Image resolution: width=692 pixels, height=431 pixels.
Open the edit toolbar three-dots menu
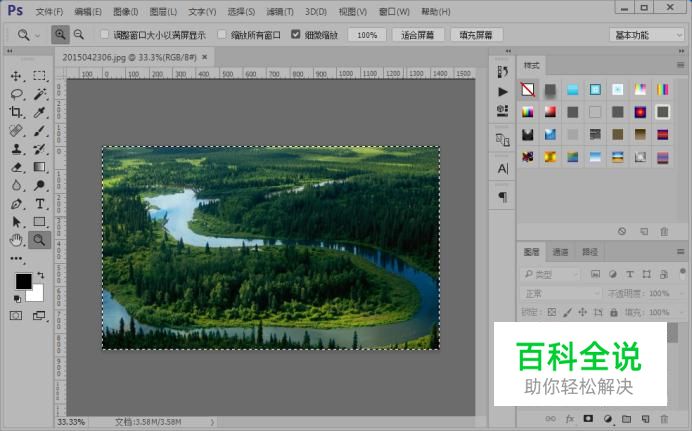(x=16, y=259)
